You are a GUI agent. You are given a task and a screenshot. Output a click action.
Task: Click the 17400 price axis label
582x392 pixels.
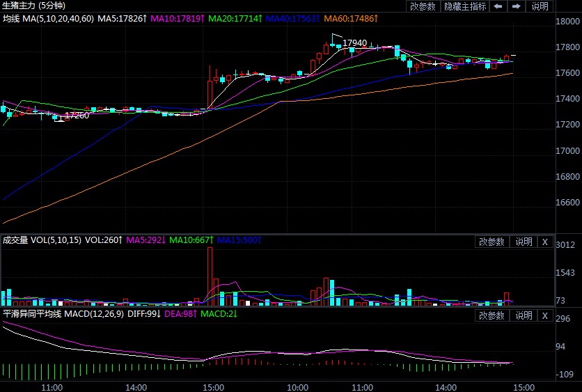click(x=567, y=99)
